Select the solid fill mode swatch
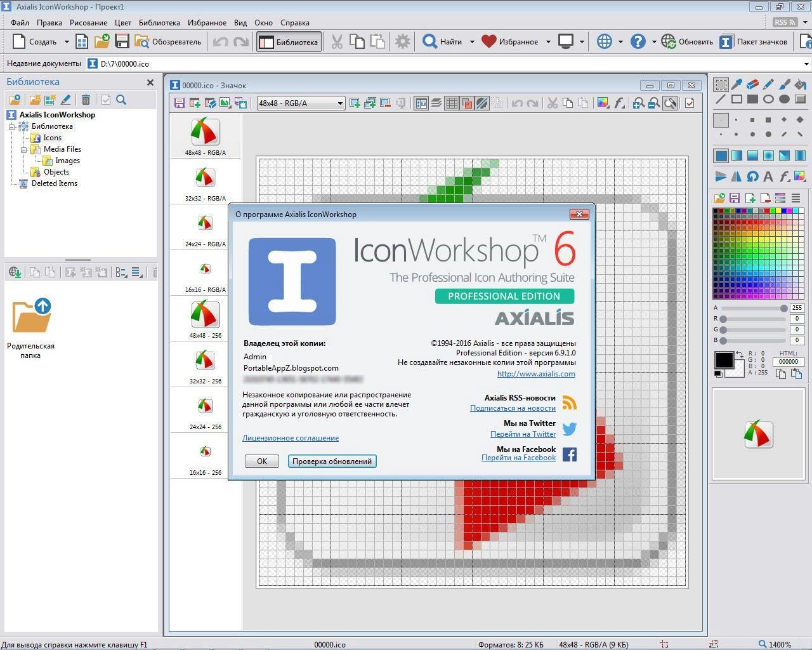The width and height of the screenshot is (812, 650). point(721,156)
